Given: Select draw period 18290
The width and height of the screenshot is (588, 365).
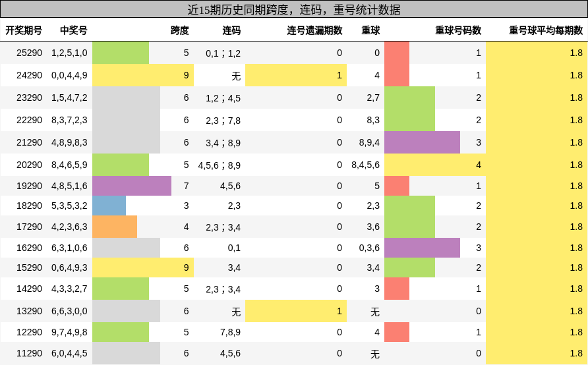Looking at the screenshot, I should click(x=29, y=206).
